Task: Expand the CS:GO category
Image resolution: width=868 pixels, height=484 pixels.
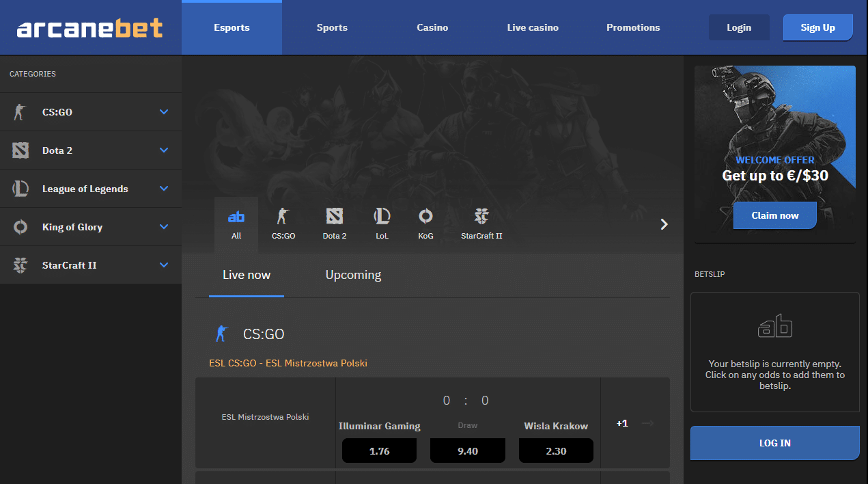Action: click(x=164, y=112)
